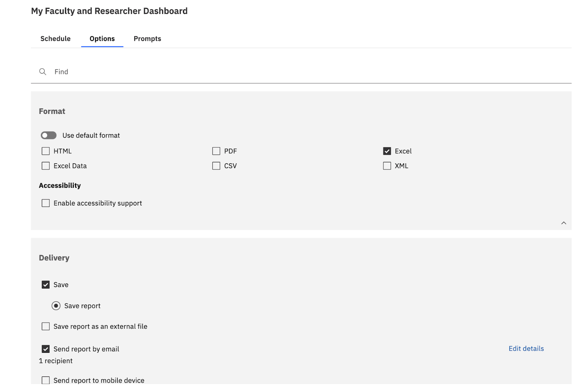Toggle the Use default format switch
581x392 pixels.
(x=49, y=135)
